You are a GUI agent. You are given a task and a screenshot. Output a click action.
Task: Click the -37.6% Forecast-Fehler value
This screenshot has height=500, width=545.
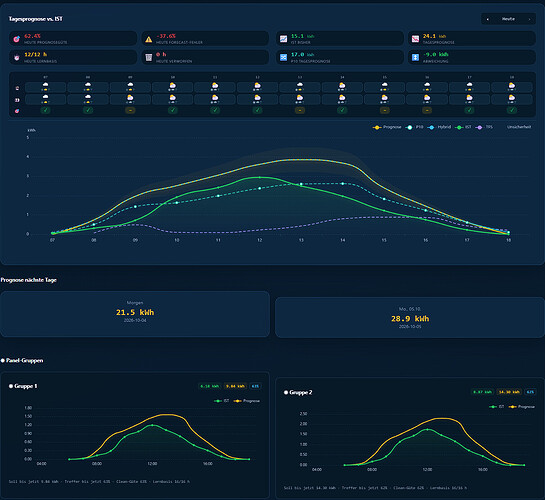pyautogui.click(x=166, y=36)
